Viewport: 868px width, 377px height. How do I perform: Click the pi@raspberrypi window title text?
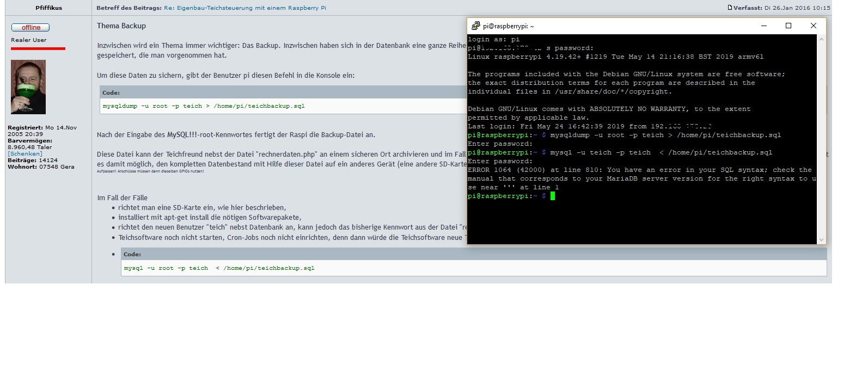[508, 26]
